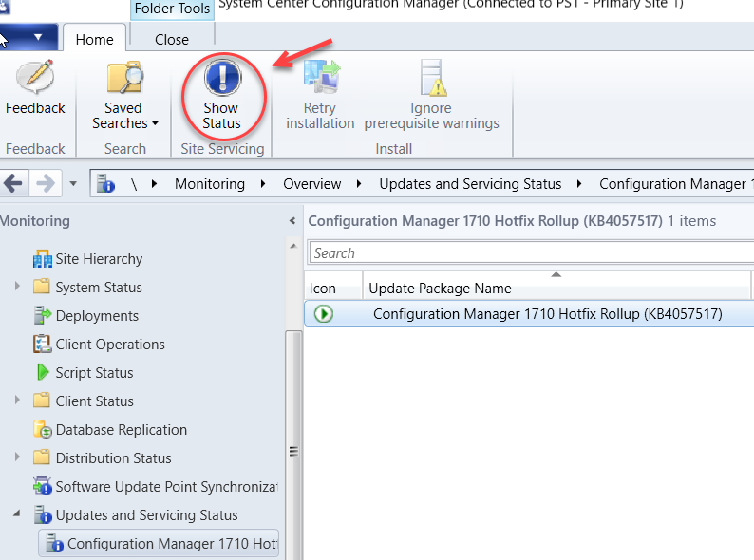Click the tree pane vertical scrollbar thumb
This screenshot has height=560, width=754.
click(293, 444)
